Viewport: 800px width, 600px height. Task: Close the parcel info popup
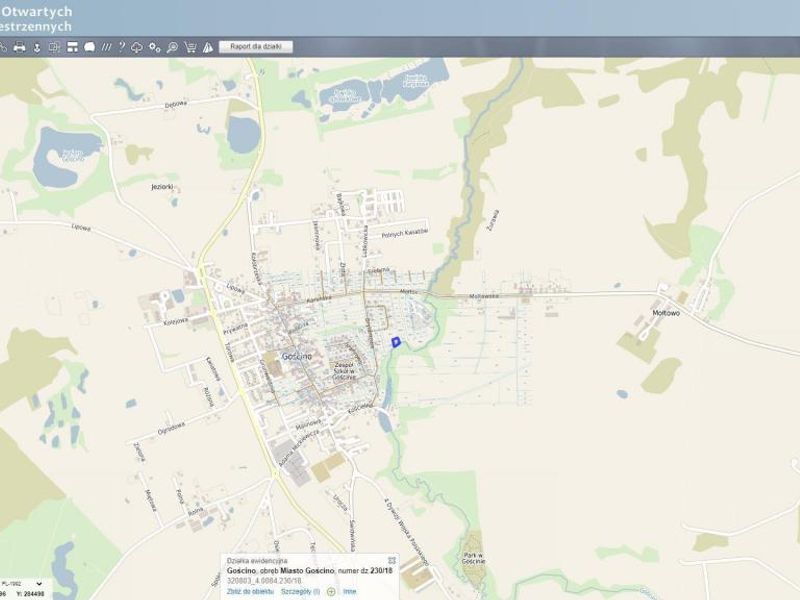tap(392, 561)
